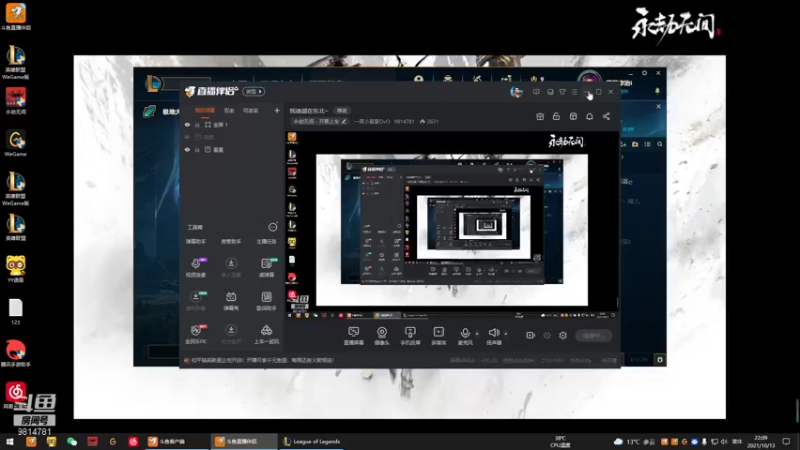The width and height of the screenshot is (800, 450).
Task: Open the 主播任务 tab in the toolbox
Action: pos(266,241)
